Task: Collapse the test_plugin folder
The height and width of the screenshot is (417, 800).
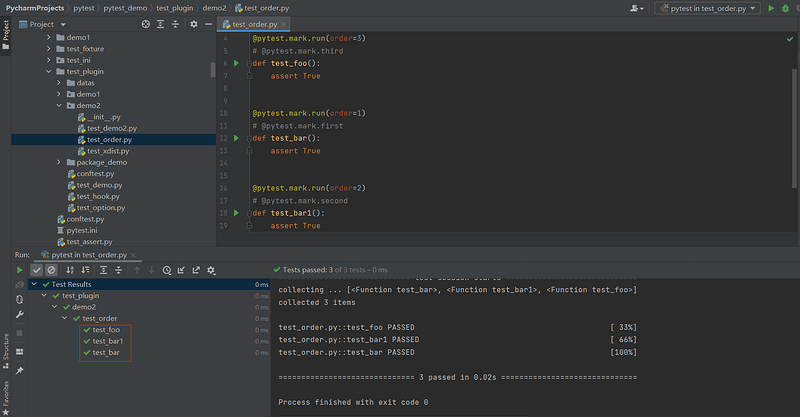Action: pos(48,71)
